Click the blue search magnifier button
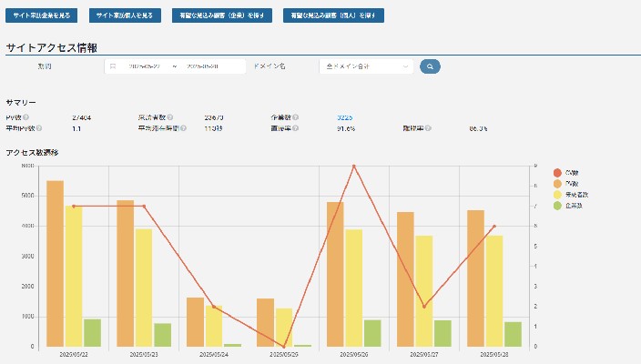 click(x=430, y=66)
